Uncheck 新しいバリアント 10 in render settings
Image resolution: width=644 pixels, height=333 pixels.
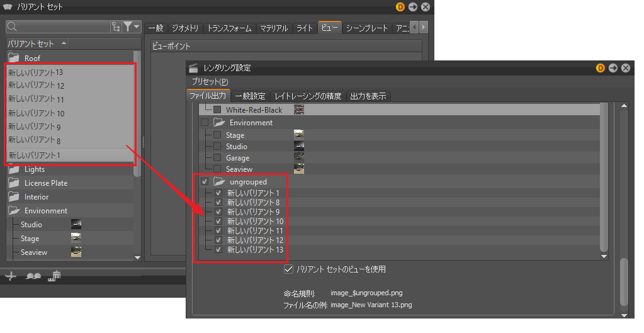click(x=218, y=221)
